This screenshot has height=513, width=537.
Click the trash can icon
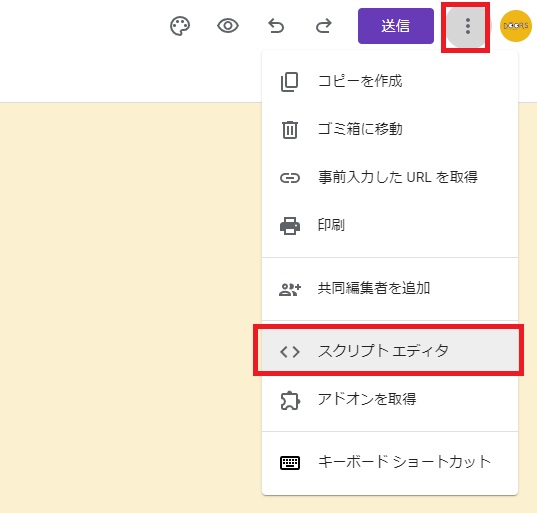(290, 130)
